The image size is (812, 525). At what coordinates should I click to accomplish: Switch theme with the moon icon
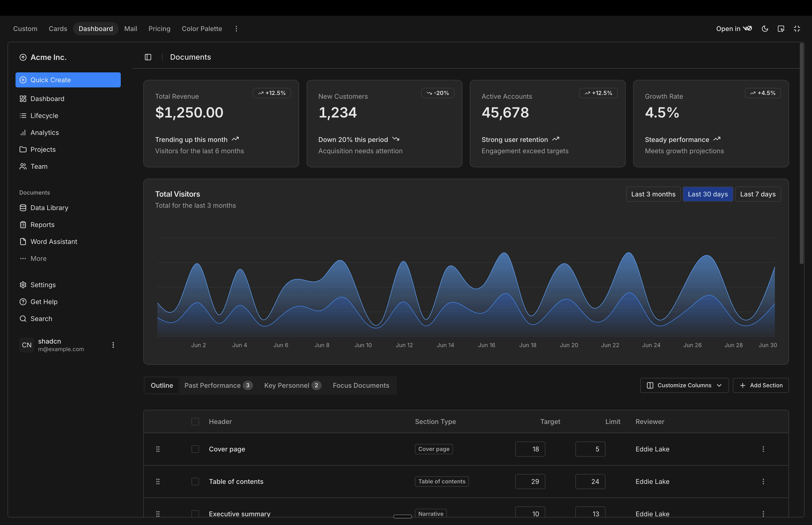[765, 29]
